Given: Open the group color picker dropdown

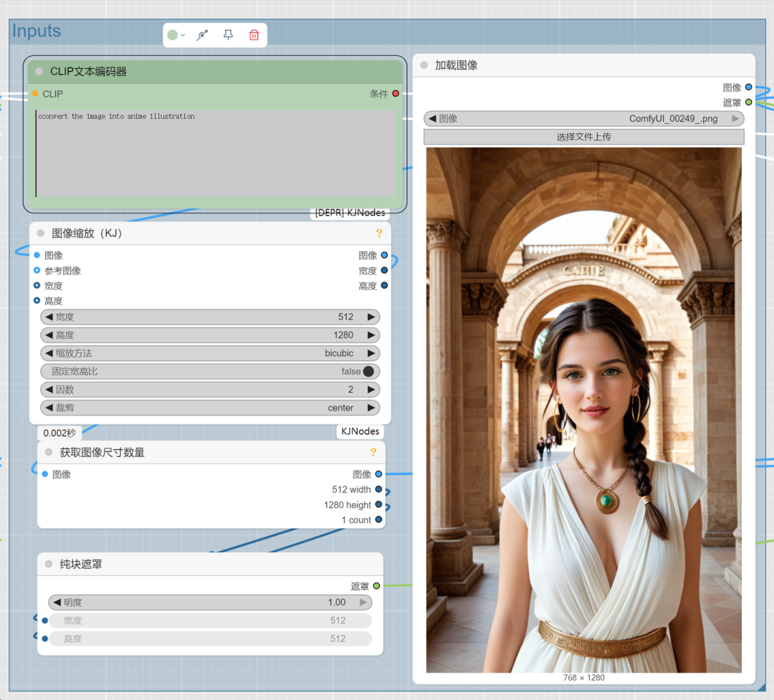Looking at the screenshot, I should coord(176,35).
